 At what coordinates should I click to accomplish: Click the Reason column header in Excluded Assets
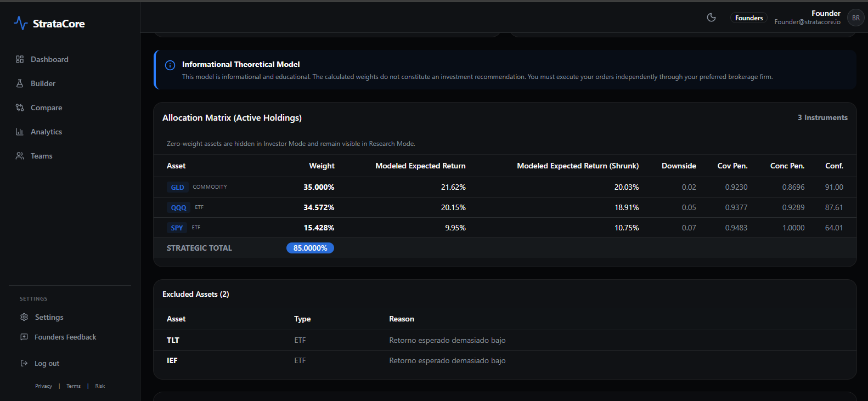[402, 319]
